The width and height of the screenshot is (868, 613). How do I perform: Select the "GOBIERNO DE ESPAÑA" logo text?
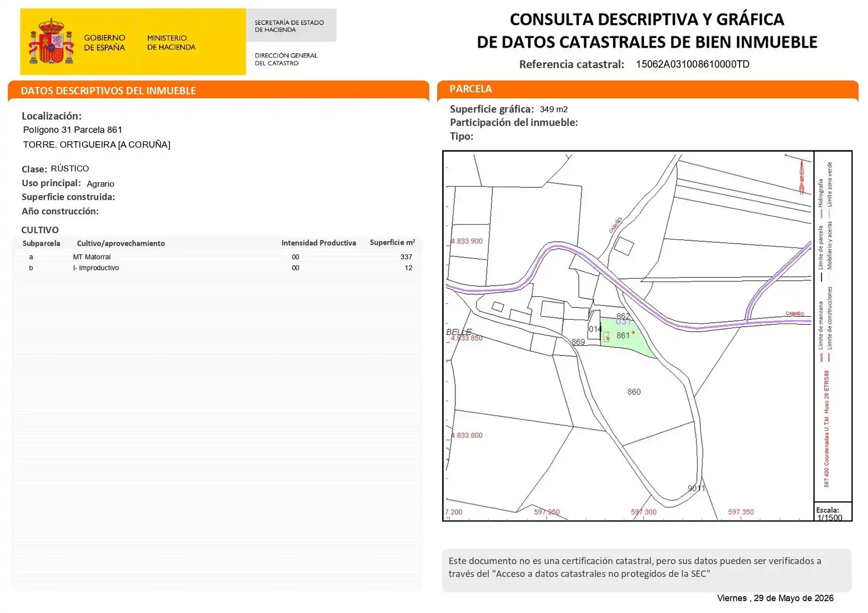tap(104, 43)
